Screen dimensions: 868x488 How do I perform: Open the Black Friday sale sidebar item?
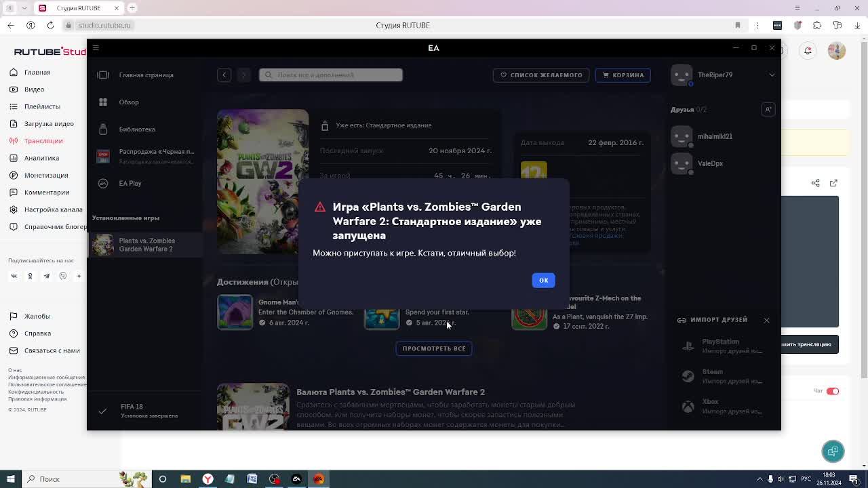pos(144,156)
